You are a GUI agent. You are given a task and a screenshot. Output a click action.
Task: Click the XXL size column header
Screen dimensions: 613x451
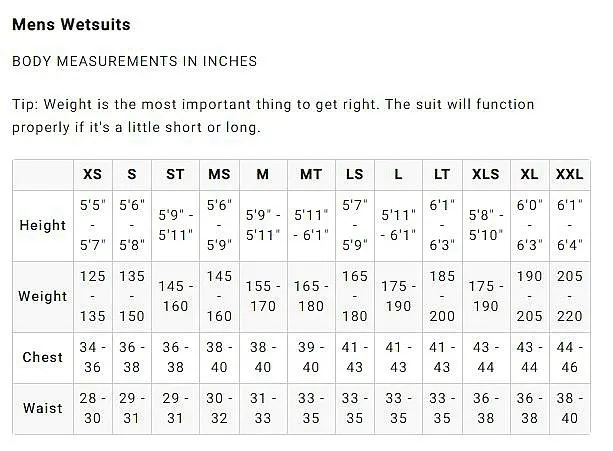[570, 174]
